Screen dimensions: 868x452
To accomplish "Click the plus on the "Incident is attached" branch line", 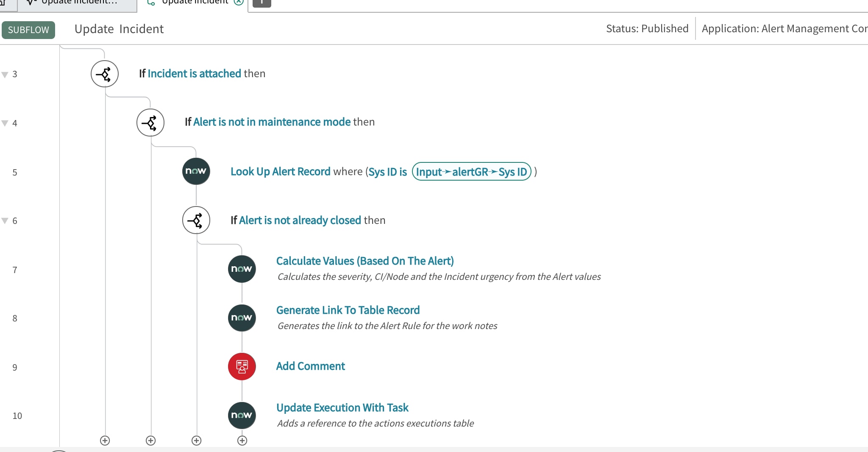I will [105, 441].
